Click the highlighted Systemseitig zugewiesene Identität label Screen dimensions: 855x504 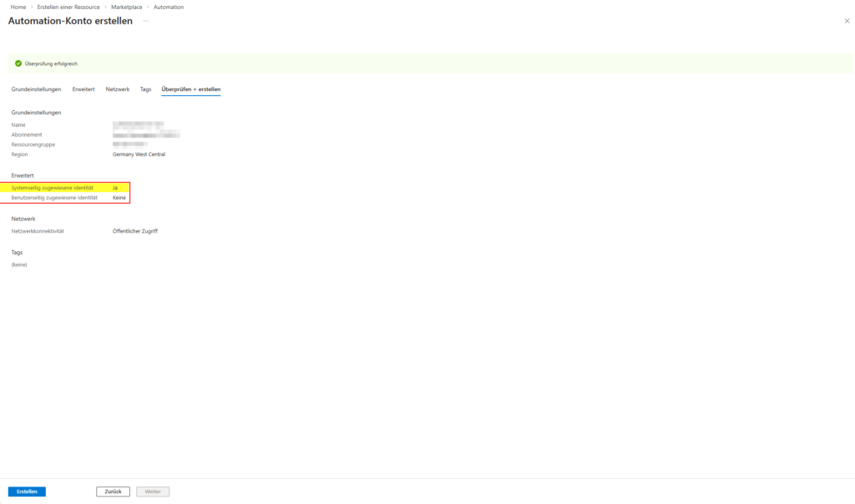(x=53, y=188)
